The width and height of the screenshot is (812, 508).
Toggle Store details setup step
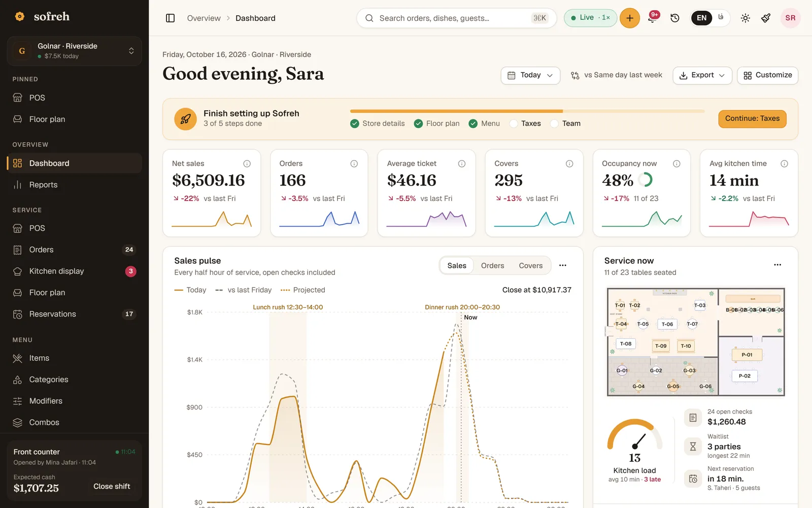tap(378, 123)
